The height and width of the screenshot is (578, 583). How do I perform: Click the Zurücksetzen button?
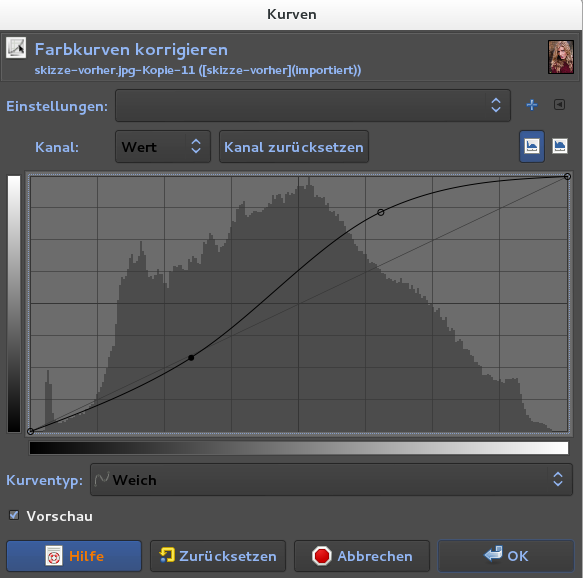pyautogui.click(x=218, y=556)
